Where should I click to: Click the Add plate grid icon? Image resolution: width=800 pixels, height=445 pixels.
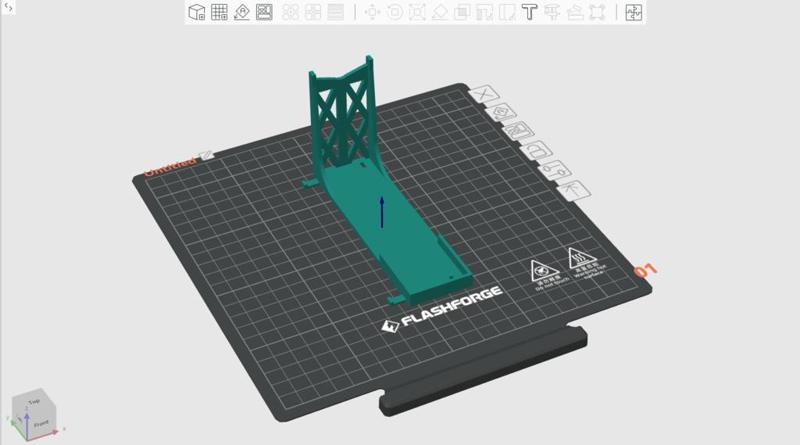[219, 12]
